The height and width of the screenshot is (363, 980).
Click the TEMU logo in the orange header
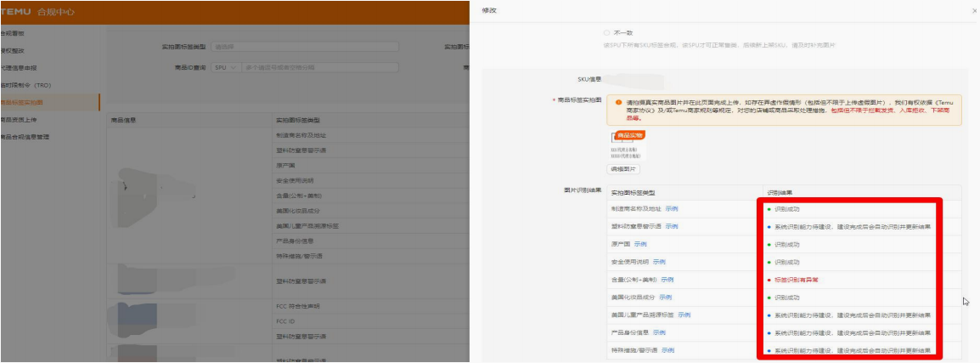[x=15, y=12]
